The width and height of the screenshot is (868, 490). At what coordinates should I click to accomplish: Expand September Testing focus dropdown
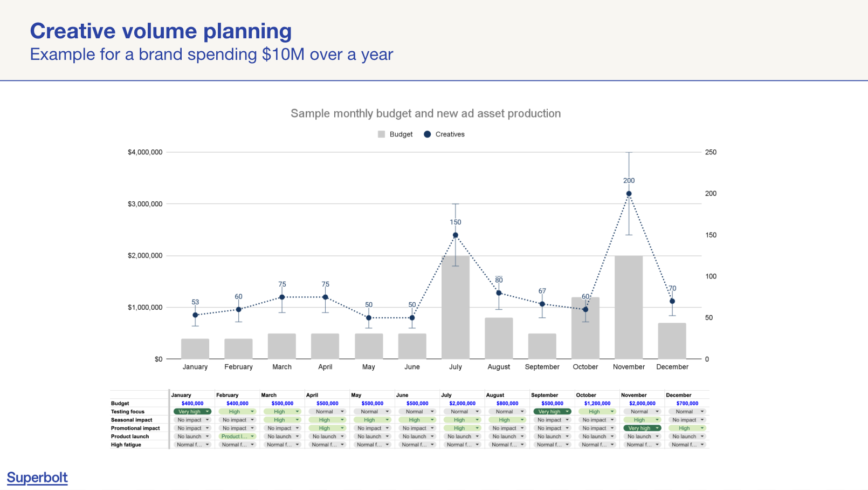(x=552, y=412)
